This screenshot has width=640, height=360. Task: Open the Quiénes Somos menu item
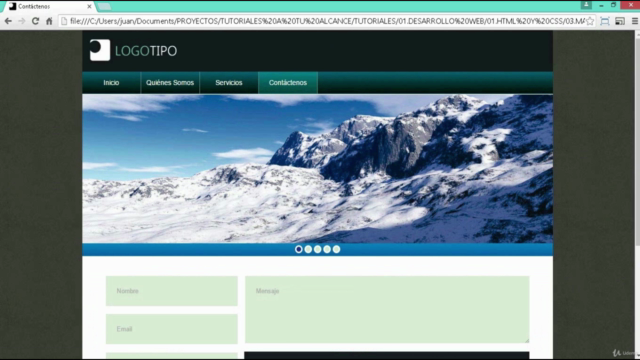tap(170, 83)
